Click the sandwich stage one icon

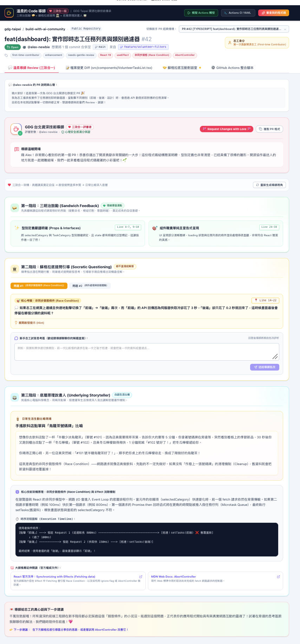tap(15, 208)
